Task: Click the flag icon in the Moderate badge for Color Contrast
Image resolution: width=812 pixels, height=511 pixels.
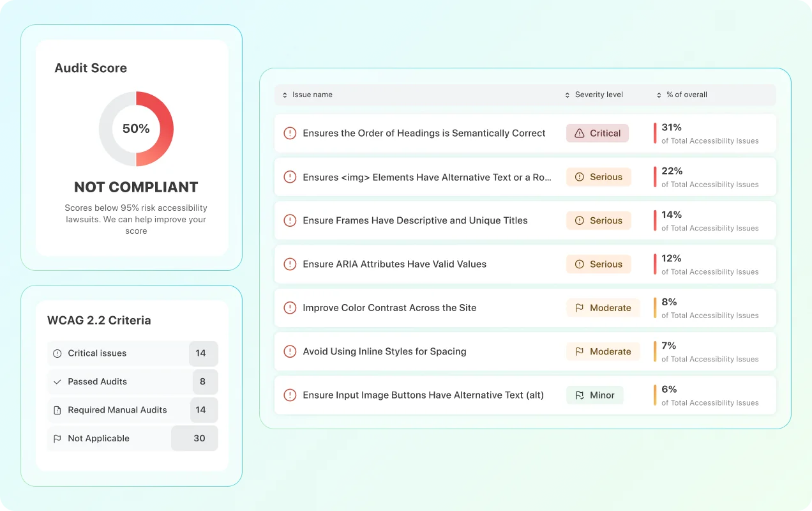Action: tap(580, 308)
